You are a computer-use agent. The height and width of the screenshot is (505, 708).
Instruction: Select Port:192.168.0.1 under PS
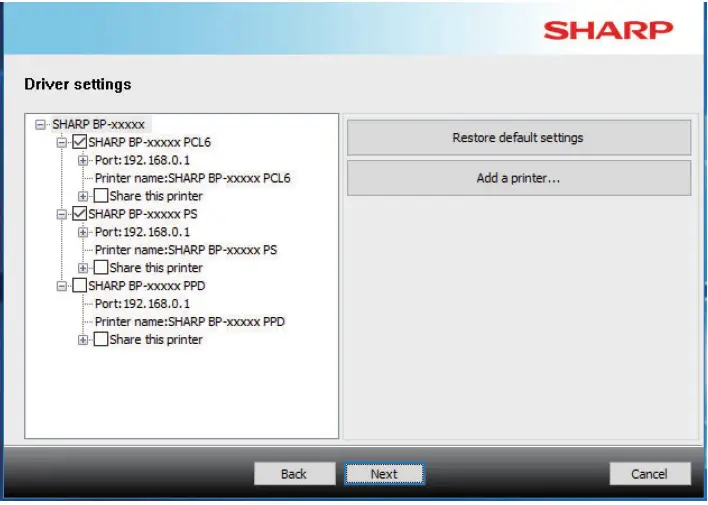[x=143, y=232]
